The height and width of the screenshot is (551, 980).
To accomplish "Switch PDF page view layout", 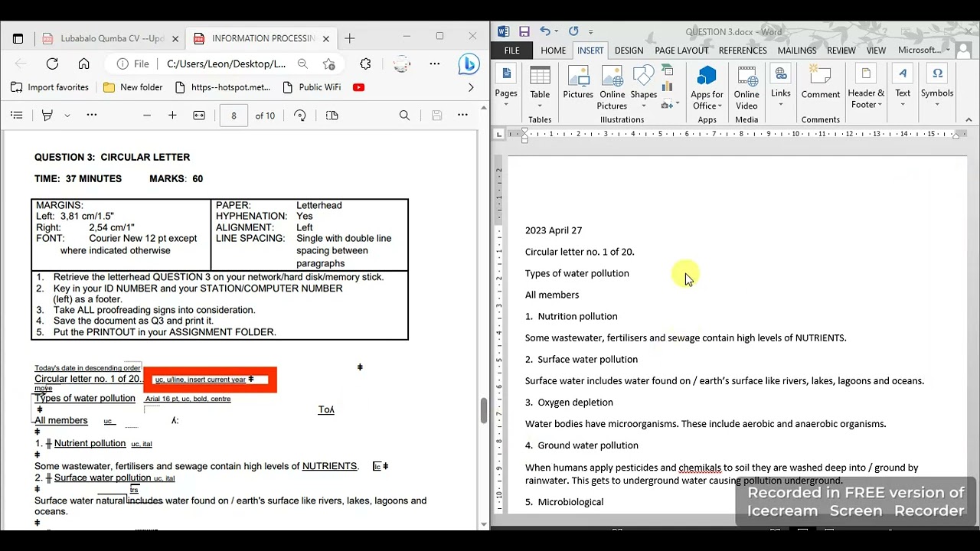I will tap(332, 116).
